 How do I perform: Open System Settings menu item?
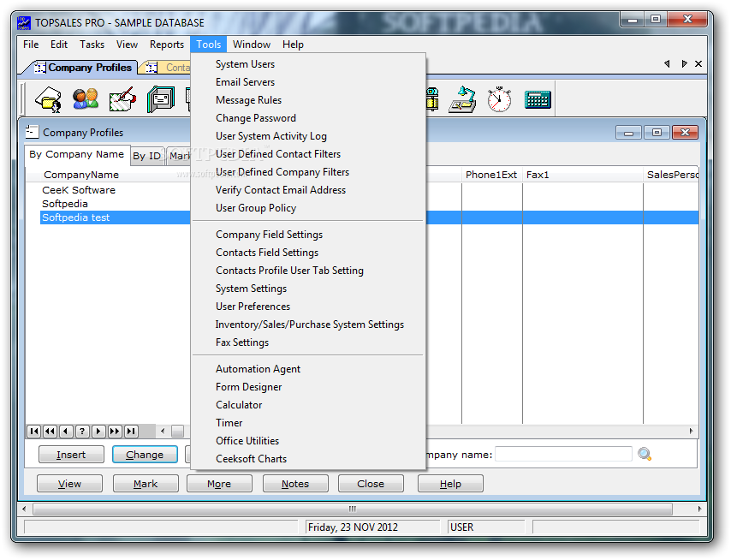(308, 289)
